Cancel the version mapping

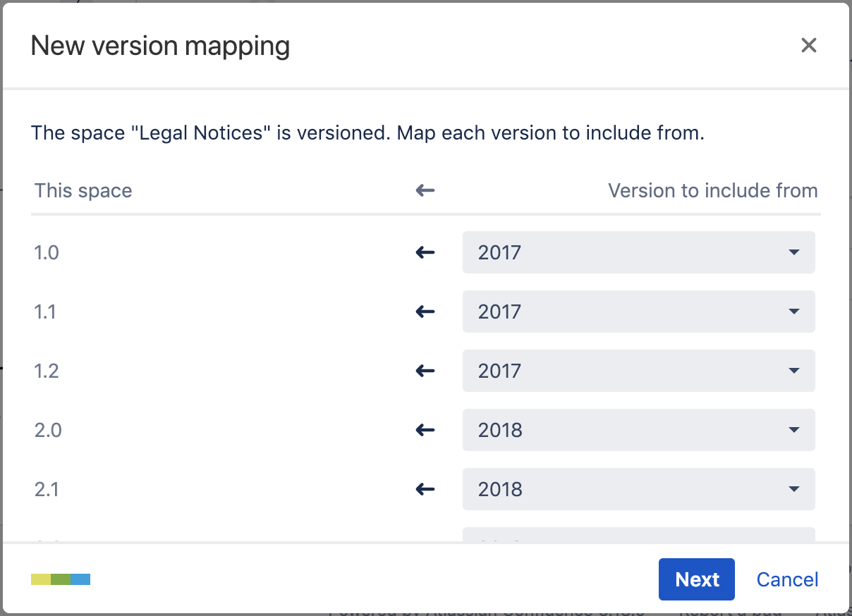point(787,579)
